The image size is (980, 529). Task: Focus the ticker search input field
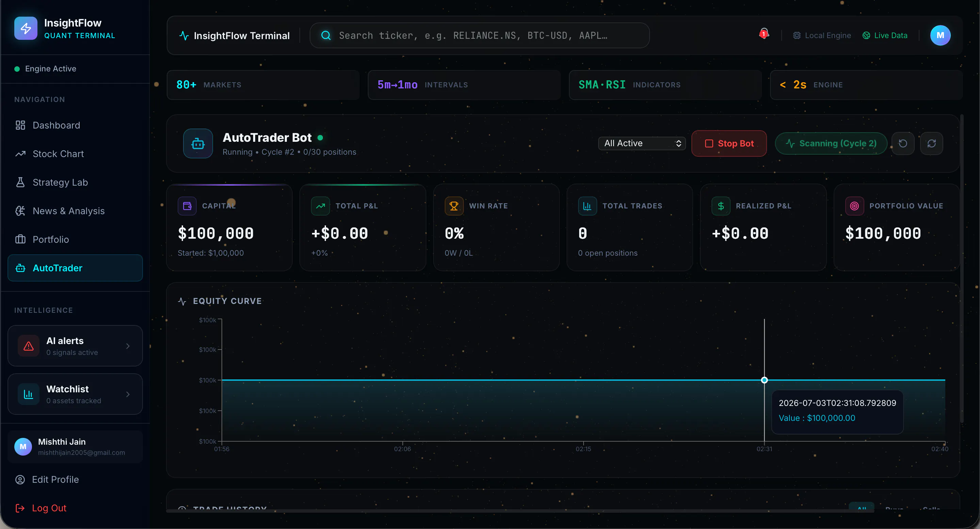click(479, 35)
